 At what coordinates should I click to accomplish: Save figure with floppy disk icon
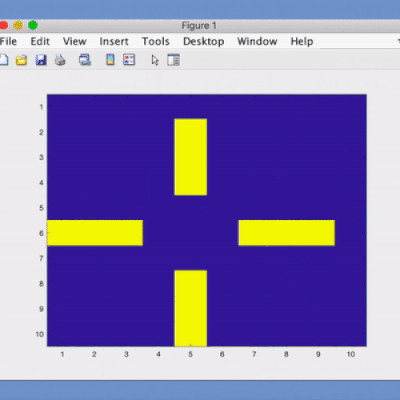[x=41, y=60]
